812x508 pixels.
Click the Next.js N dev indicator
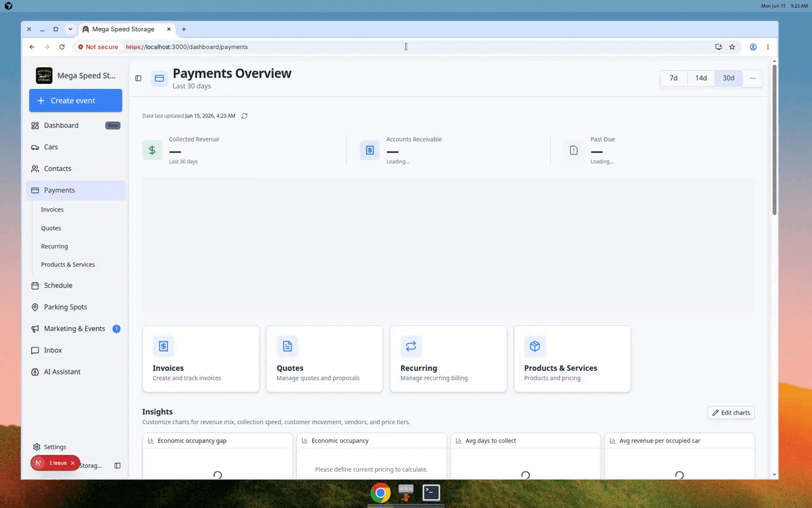(38, 463)
